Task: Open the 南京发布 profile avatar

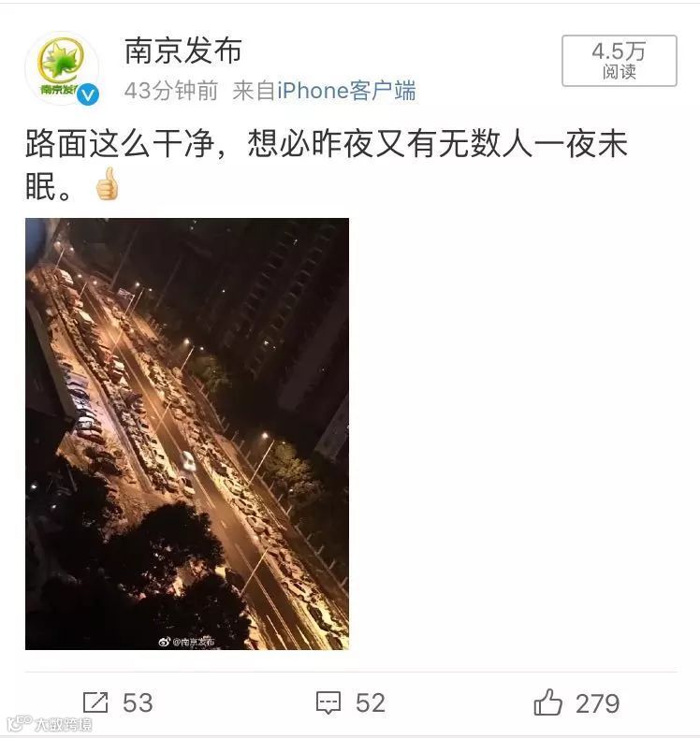Action: (62, 67)
